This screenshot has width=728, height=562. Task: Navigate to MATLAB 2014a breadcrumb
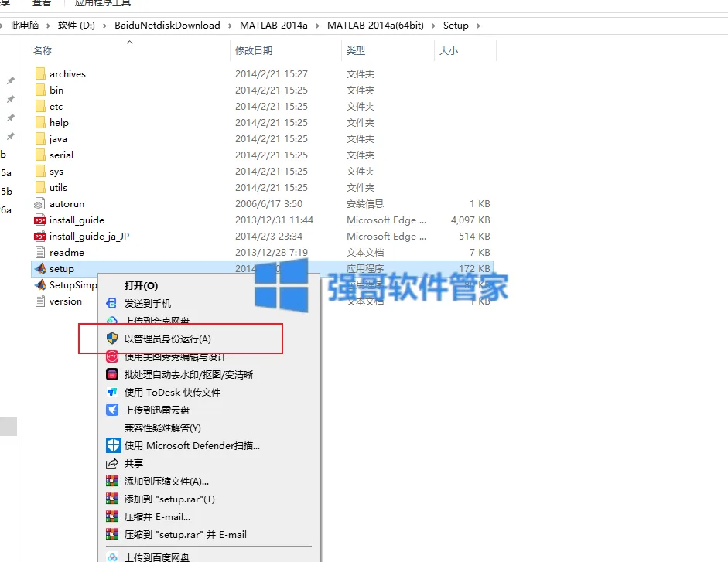(x=273, y=26)
